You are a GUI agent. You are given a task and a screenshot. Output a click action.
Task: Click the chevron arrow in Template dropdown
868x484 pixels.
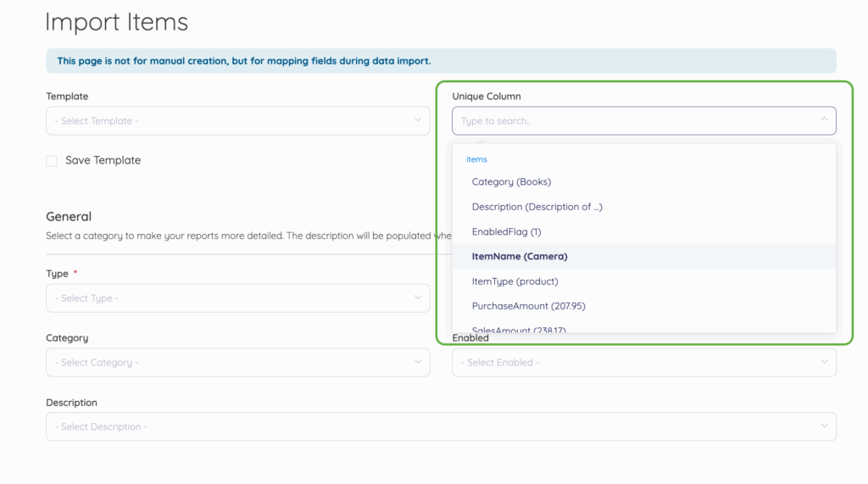click(418, 120)
